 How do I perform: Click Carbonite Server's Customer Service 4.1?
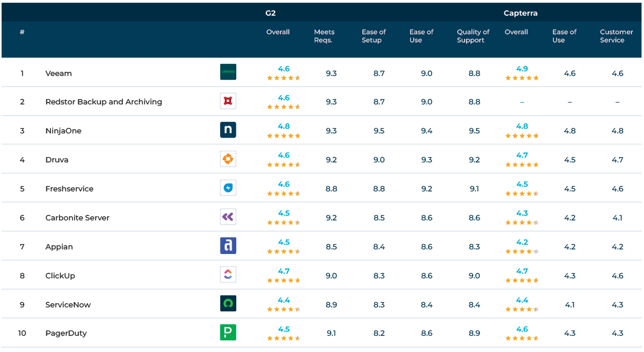617,218
